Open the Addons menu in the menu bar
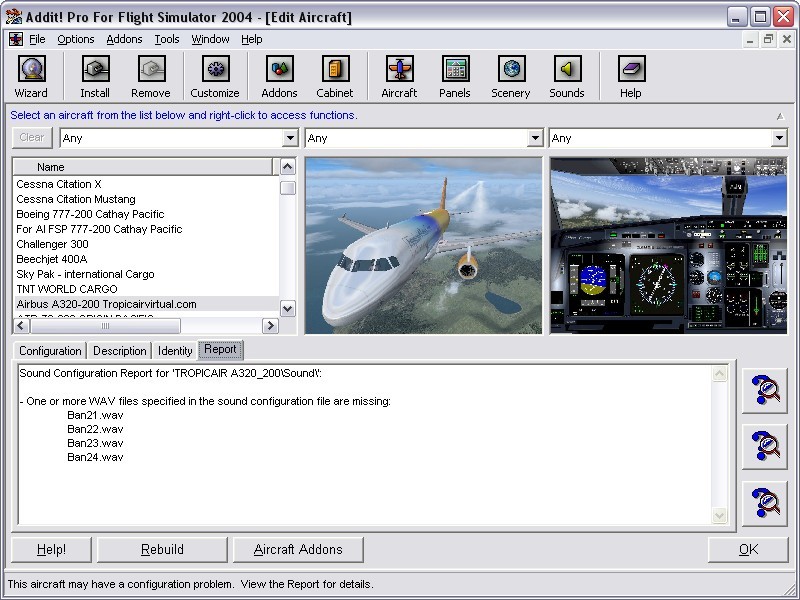 (124, 39)
